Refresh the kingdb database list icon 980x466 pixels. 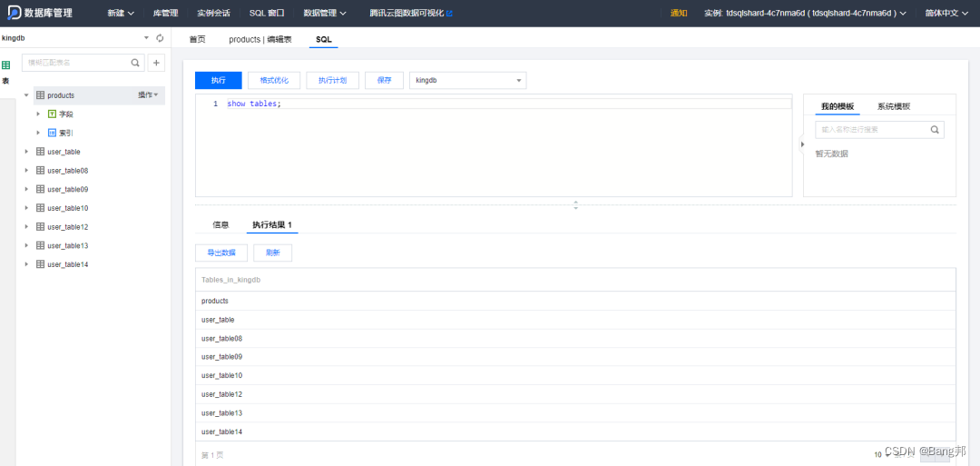160,38
